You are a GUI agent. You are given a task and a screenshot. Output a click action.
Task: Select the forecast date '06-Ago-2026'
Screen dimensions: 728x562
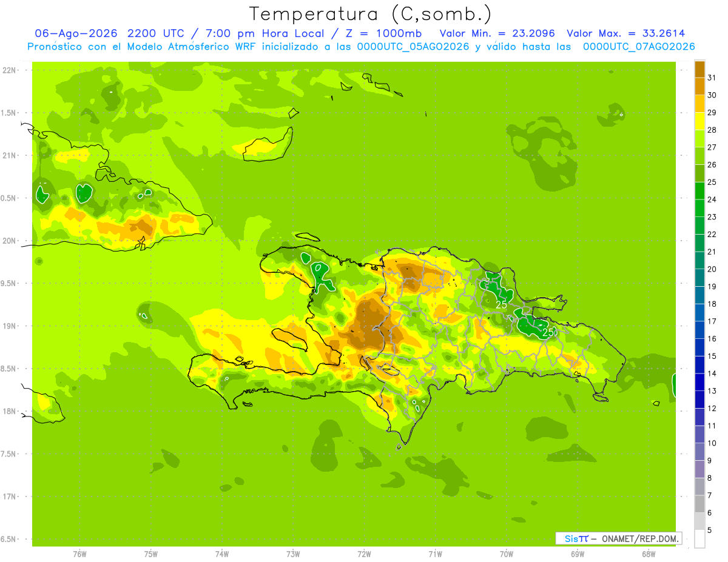click(76, 33)
